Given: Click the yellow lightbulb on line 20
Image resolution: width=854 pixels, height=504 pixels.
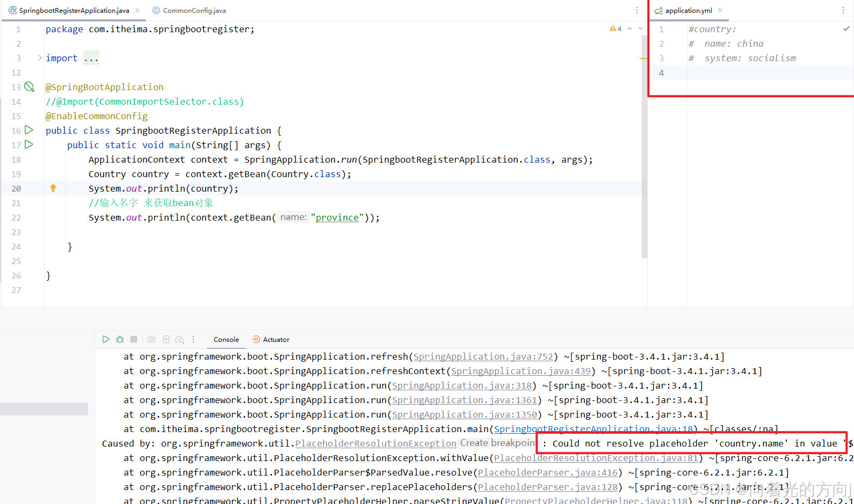Looking at the screenshot, I should [53, 188].
